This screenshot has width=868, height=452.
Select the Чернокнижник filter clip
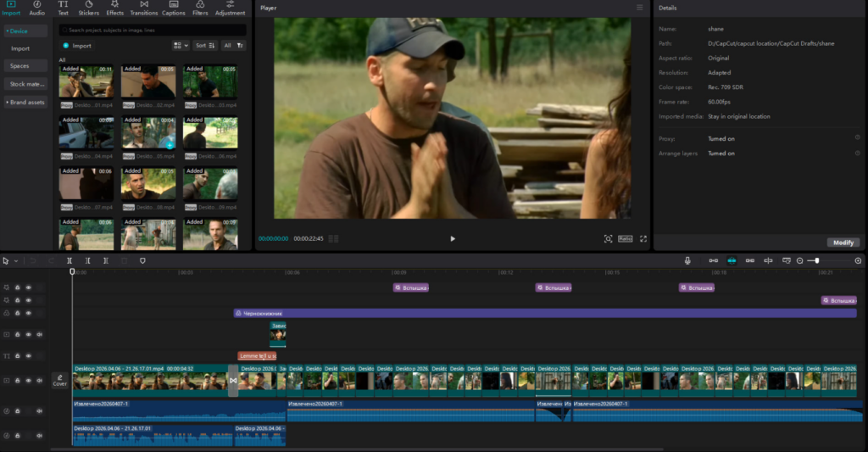pos(545,314)
